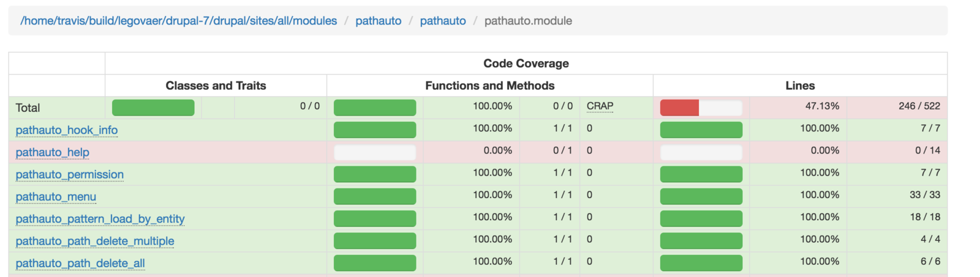The height and width of the screenshot is (277, 980).
Task: Click the Total classes coverage bar
Action: click(x=153, y=108)
